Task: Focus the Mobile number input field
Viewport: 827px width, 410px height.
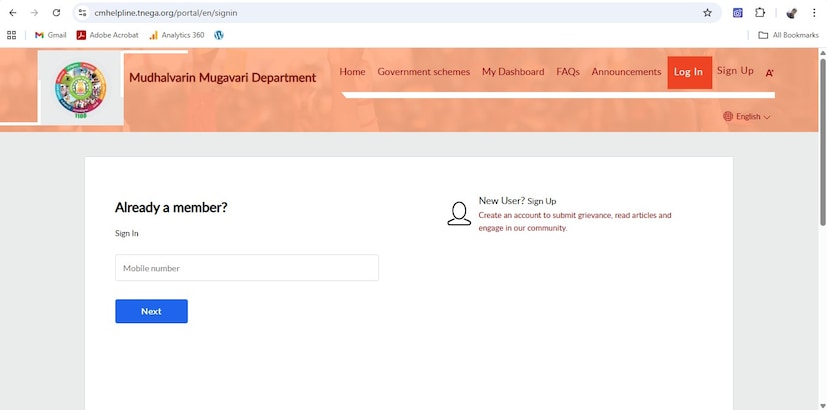Action: tap(246, 268)
